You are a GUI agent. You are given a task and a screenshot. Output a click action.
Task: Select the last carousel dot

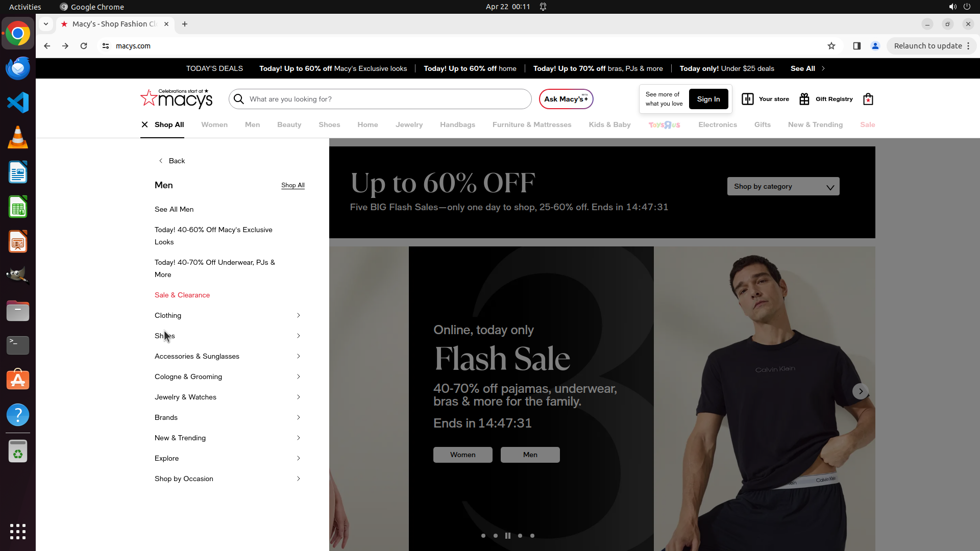tap(532, 536)
